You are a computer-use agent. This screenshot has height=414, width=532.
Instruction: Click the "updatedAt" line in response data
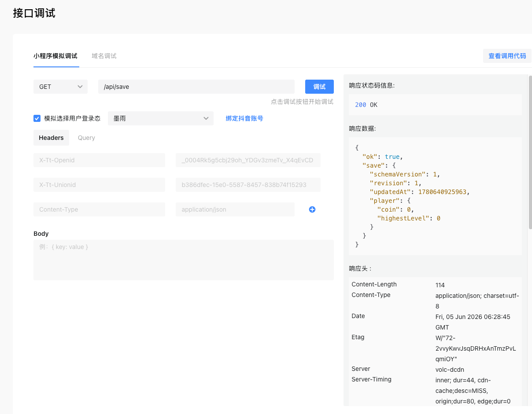[x=420, y=192]
